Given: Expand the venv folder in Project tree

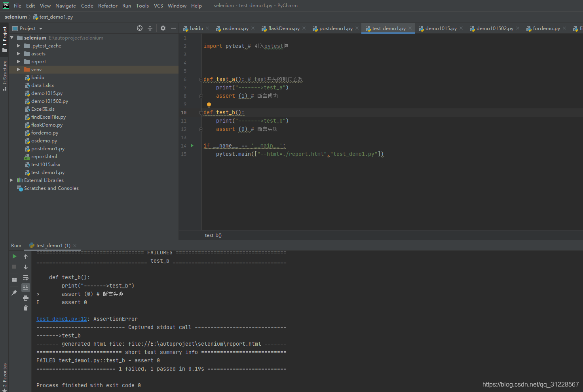Looking at the screenshot, I should pyautogui.click(x=18, y=69).
